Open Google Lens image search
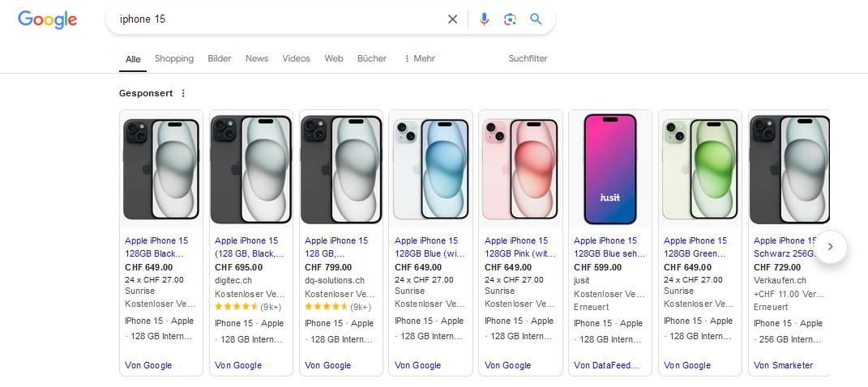This screenshot has height=387, width=868. click(x=510, y=19)
